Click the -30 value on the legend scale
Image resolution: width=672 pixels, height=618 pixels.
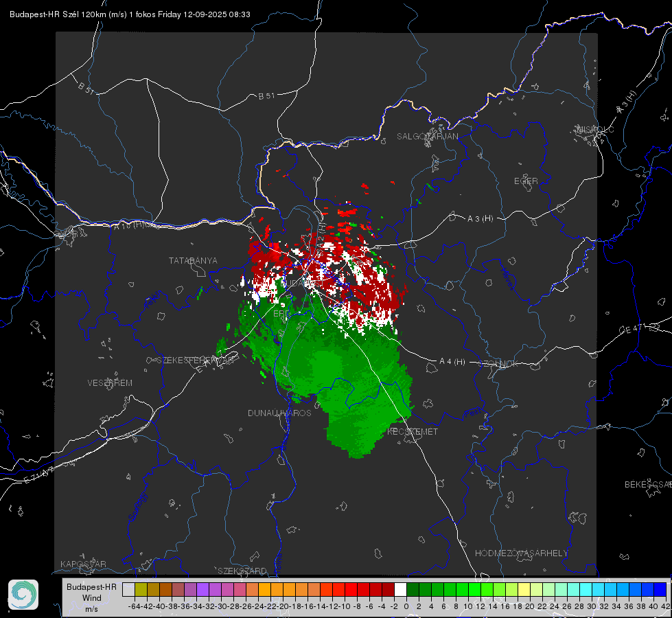pyautogui.click(x=221, y=606)
